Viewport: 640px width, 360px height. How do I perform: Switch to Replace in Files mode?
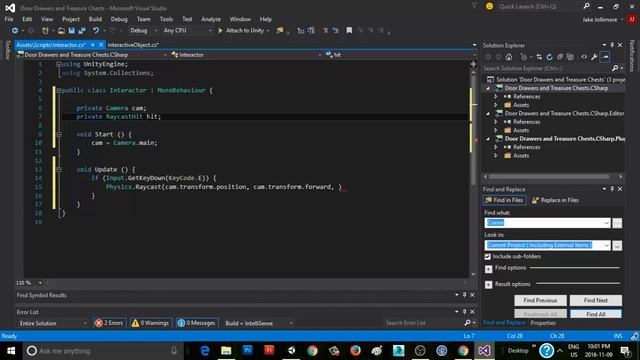click(x=556, y=200)
